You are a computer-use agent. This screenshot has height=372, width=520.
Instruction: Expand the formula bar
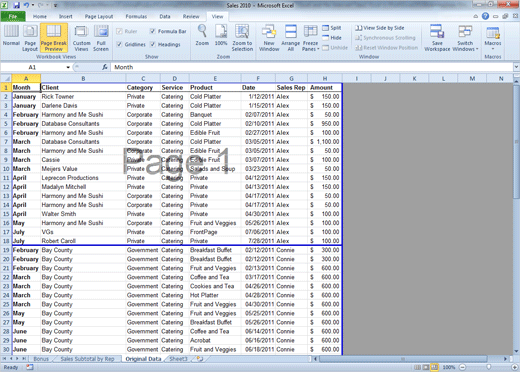(516, 67)
